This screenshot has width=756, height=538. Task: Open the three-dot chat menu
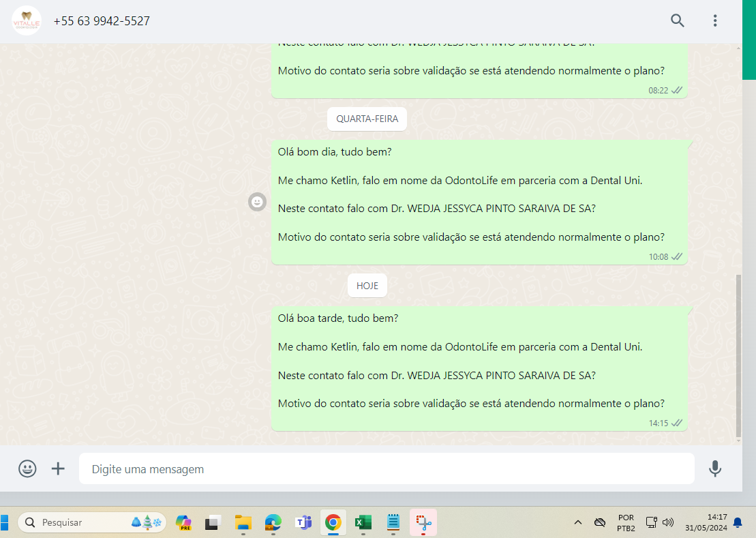tap(715, 20)
